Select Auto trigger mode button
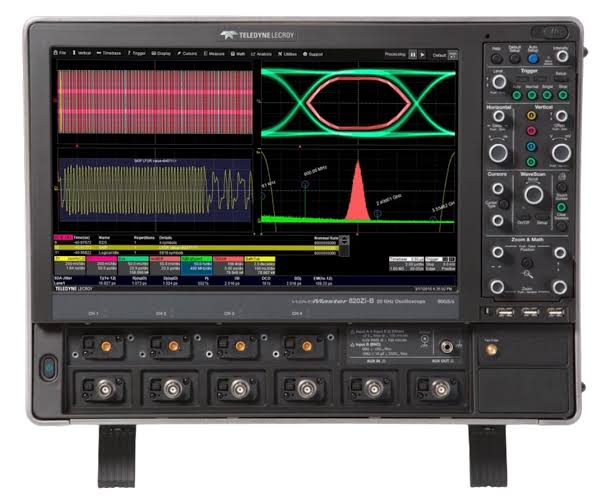This screenshot has width=611, height=502. [x=517, y=95]
